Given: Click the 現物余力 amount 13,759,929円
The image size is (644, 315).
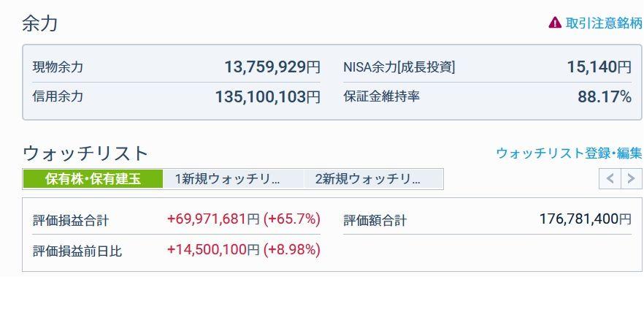Looking at the screenshot, I should pyautogui.click(x=272, y=67).
